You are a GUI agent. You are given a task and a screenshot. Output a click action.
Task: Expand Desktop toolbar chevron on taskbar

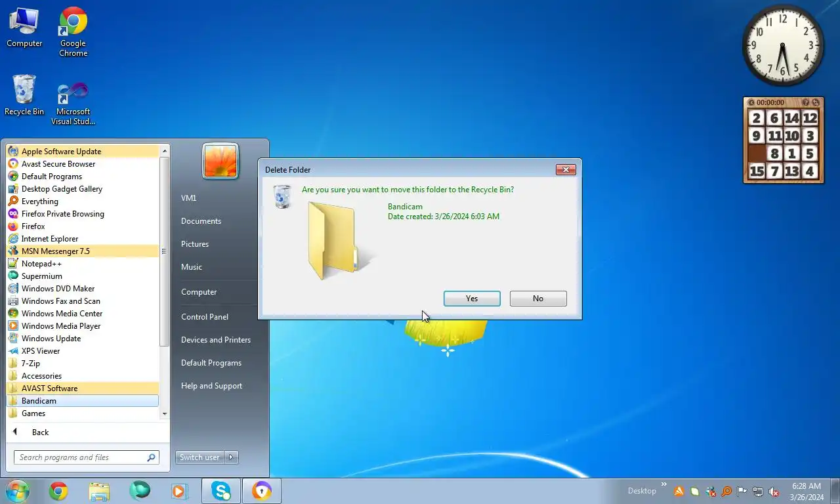pyautogui.click(x=663, y=485)
